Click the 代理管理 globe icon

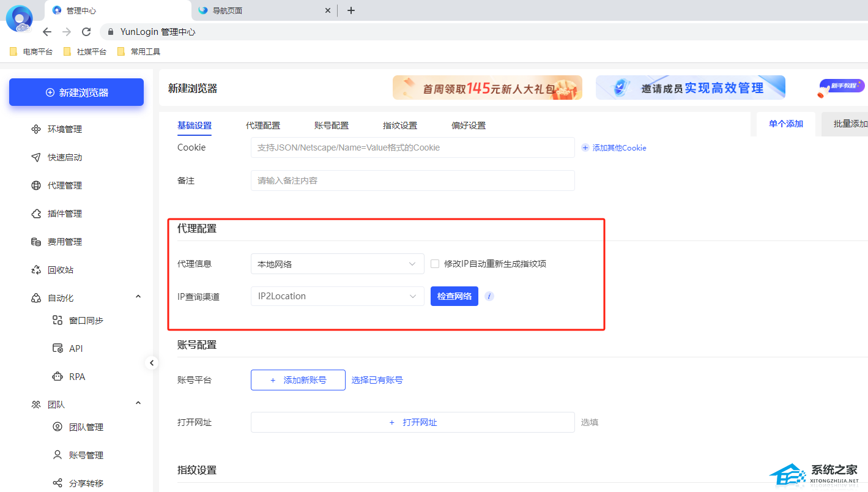point(36,185)
